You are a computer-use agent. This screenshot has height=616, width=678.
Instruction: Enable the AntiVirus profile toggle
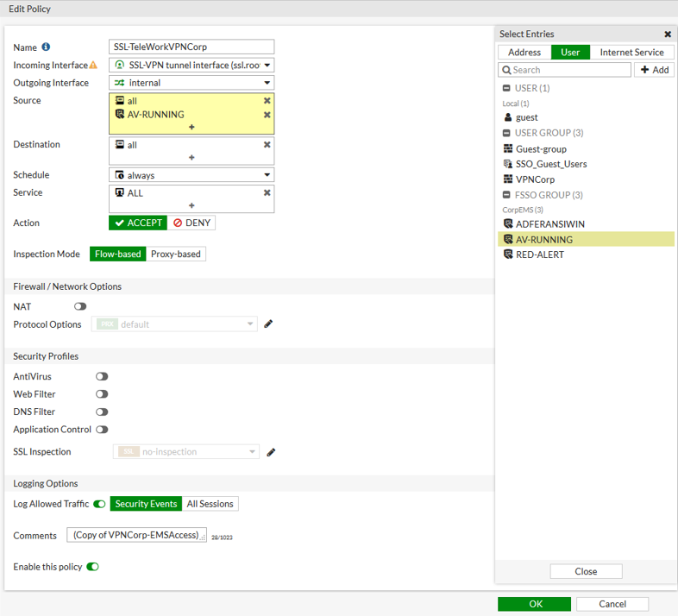102,376
